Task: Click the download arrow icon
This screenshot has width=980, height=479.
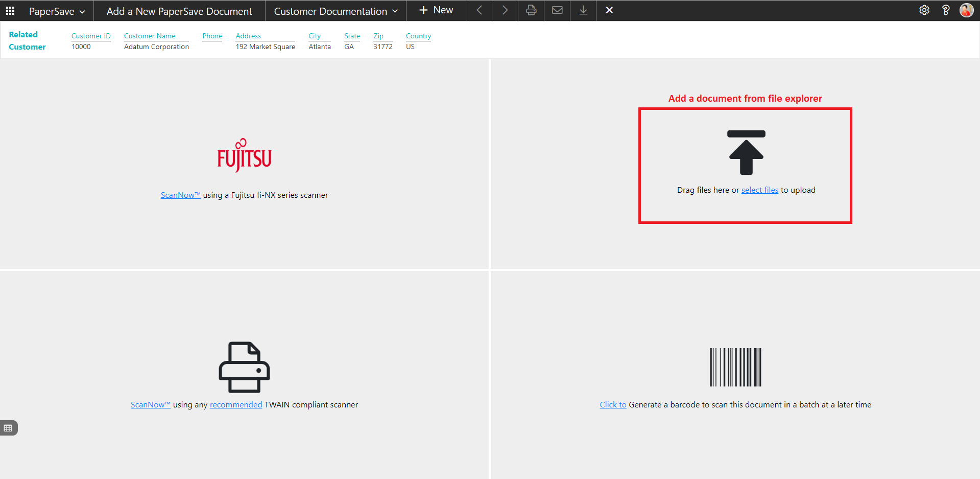Action: click(583, 10)
